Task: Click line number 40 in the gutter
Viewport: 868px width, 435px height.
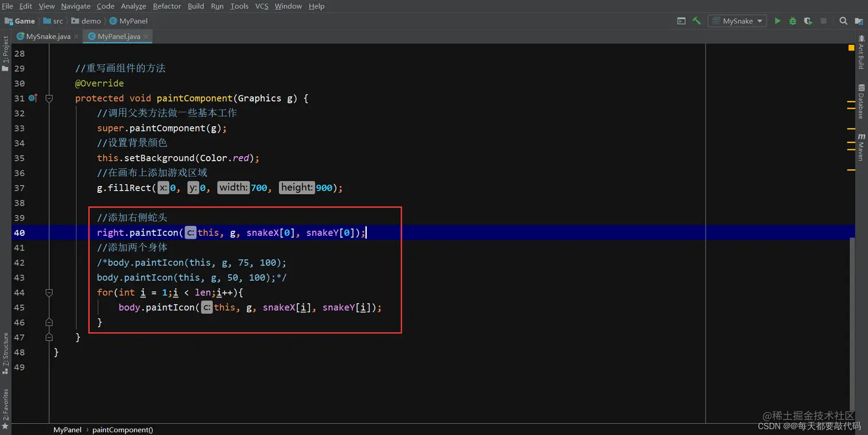Action: click(x=19, y=232)
